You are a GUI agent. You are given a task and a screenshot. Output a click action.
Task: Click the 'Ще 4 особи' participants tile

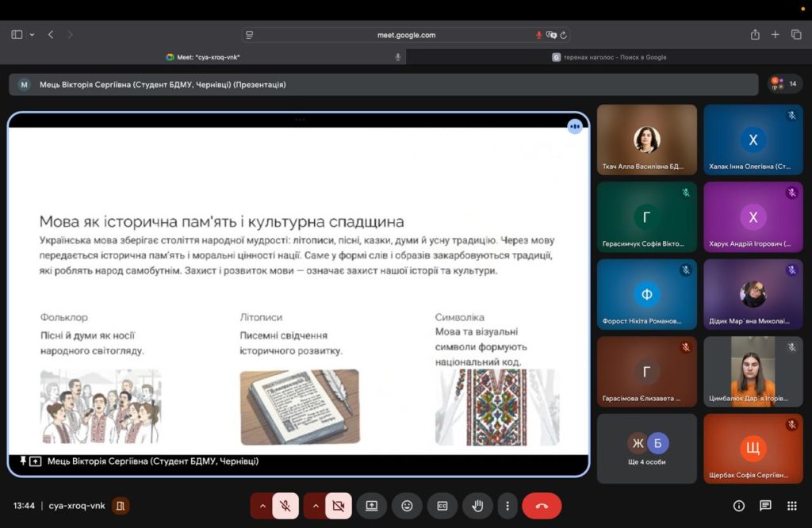(x=646, y=448)
